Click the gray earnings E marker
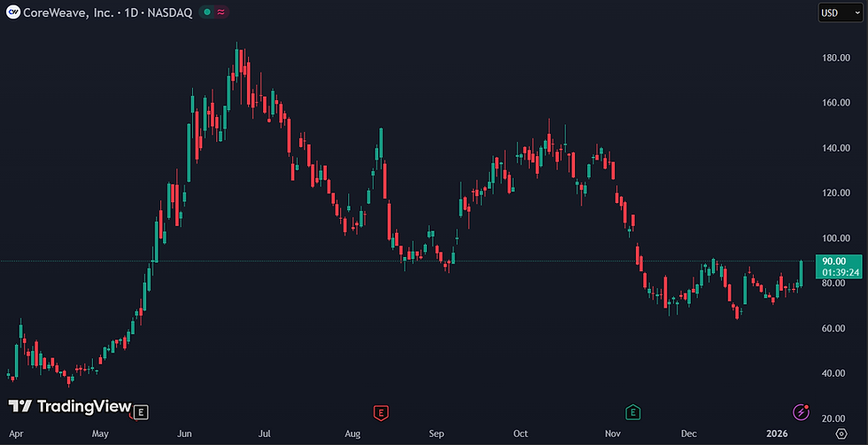This screenshot has height=445, width=868. tap(142, 411)
